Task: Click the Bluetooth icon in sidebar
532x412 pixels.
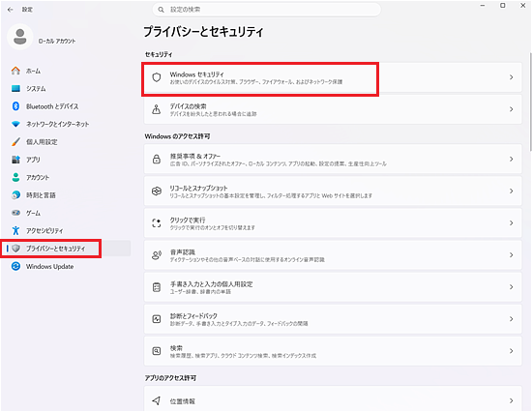Action: (x=15, y=106)
